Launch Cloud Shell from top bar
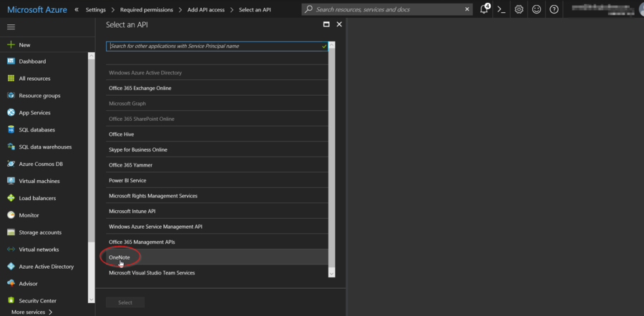644x316 pixels. click(x=502, y=9)
